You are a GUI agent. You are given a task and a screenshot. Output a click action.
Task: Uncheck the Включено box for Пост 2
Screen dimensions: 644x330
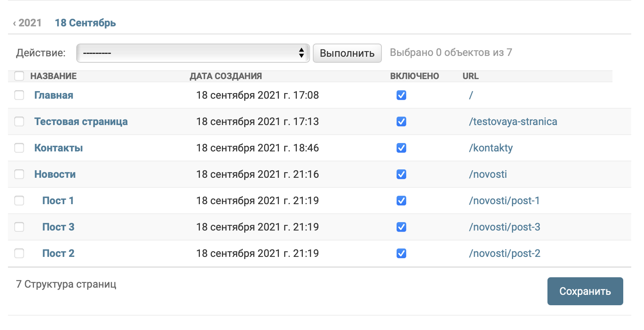[401, 253]
